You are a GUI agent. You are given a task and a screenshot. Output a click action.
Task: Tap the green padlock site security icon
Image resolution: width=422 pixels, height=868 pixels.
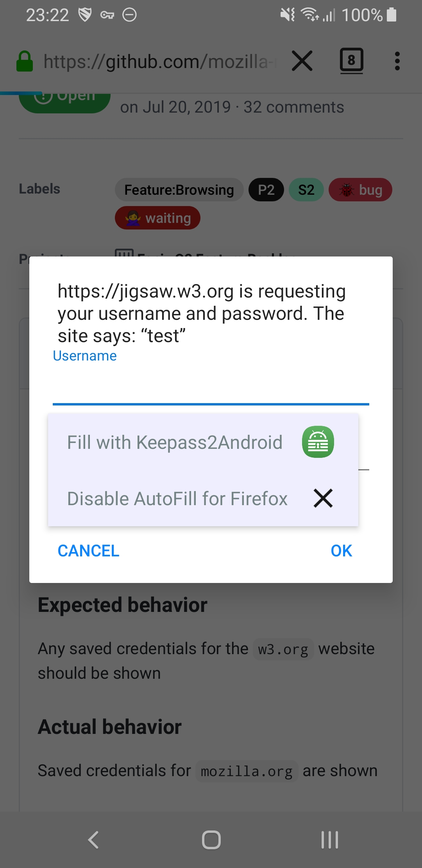click(25, 61)
